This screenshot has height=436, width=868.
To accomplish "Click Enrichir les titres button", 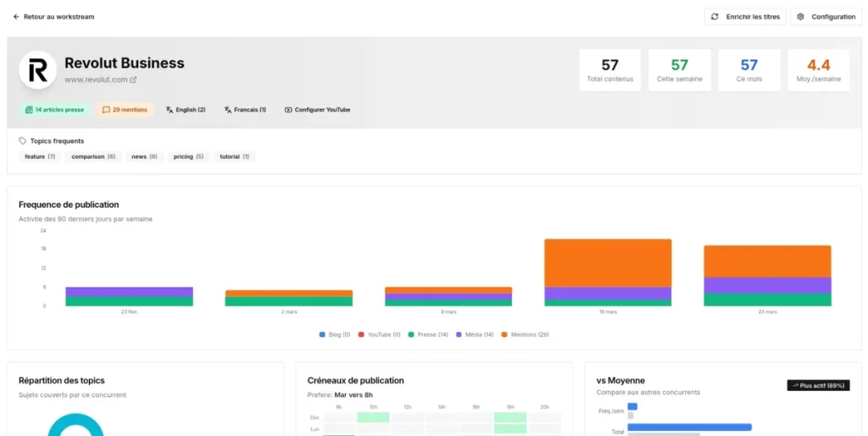I will [x=745, y=17].
